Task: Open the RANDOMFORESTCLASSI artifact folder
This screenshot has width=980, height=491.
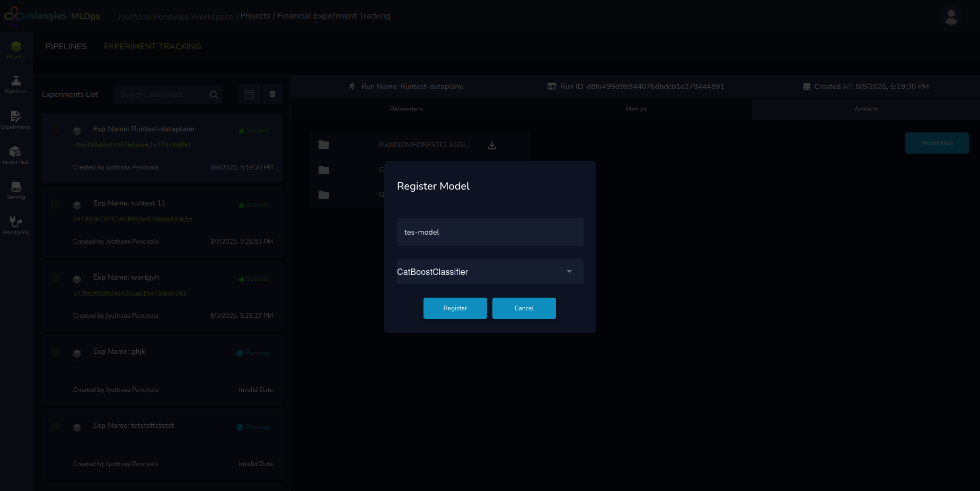Action: 424,145
